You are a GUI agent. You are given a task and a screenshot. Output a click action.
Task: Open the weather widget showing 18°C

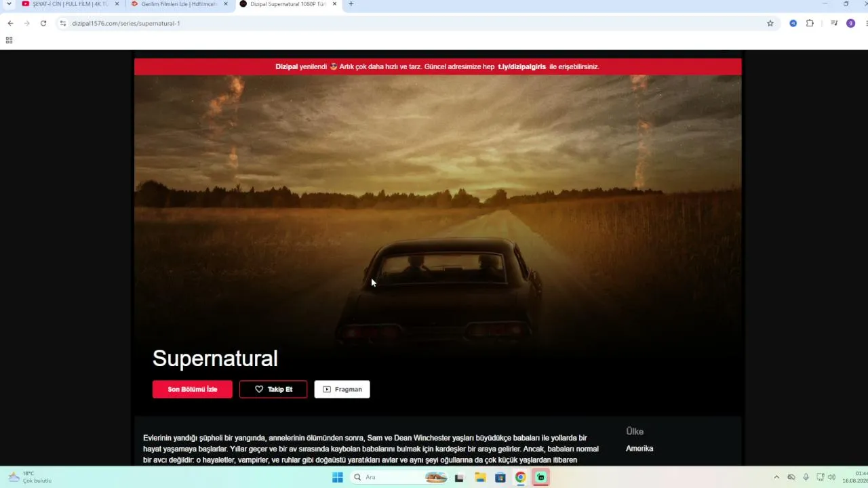(30, 477)
